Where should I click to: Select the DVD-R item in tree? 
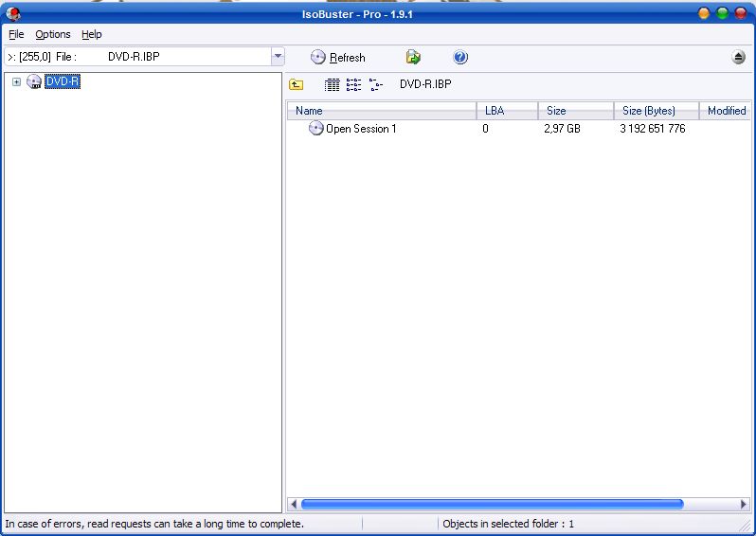(63, 81)
